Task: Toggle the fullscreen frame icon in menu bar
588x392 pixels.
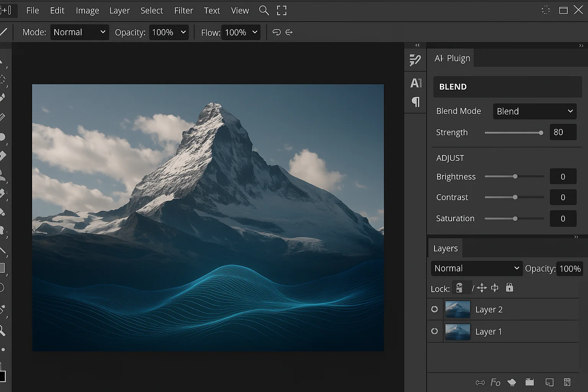Action: point(282,10)
